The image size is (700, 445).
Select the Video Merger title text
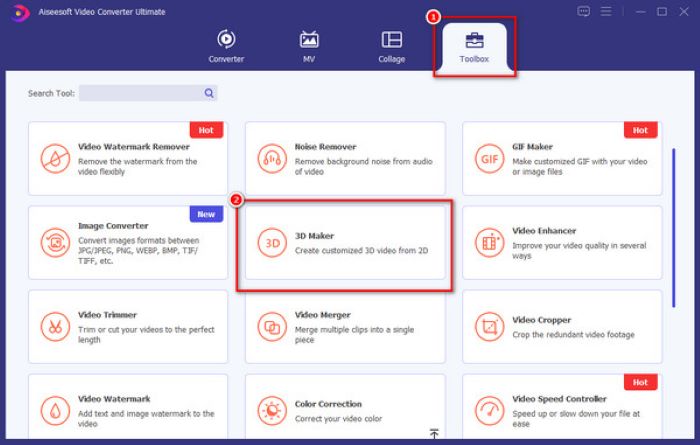[x=323, y=315]
